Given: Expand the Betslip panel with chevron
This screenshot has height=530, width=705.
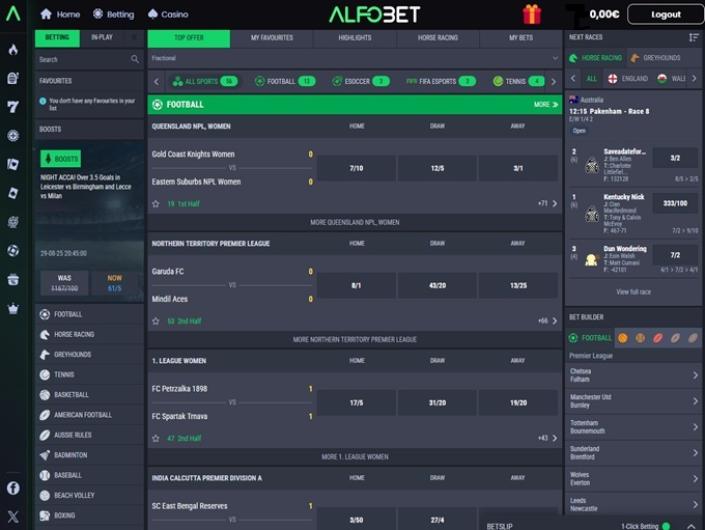Looking at the screenshot, I should point(692,525).
